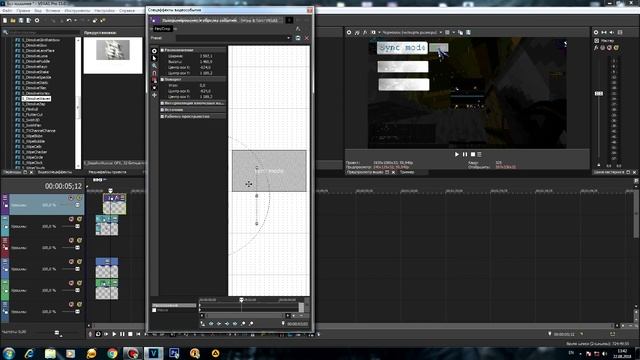Open project video properties in preview toolbar
The height and width of the screenshot is (360, 640).
(x=349, y=32)
